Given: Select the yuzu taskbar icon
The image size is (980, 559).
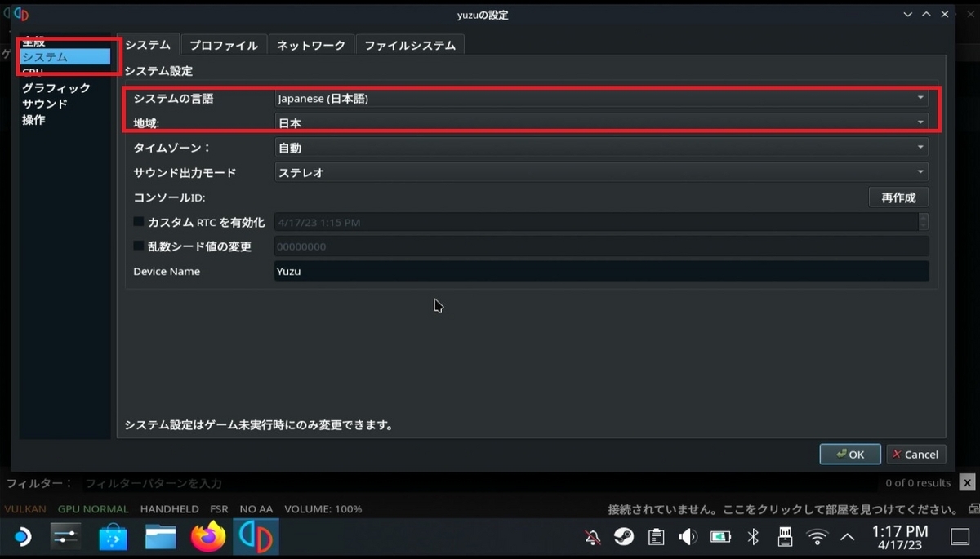Looking at the screenshot, I should (x=256, y=537).
